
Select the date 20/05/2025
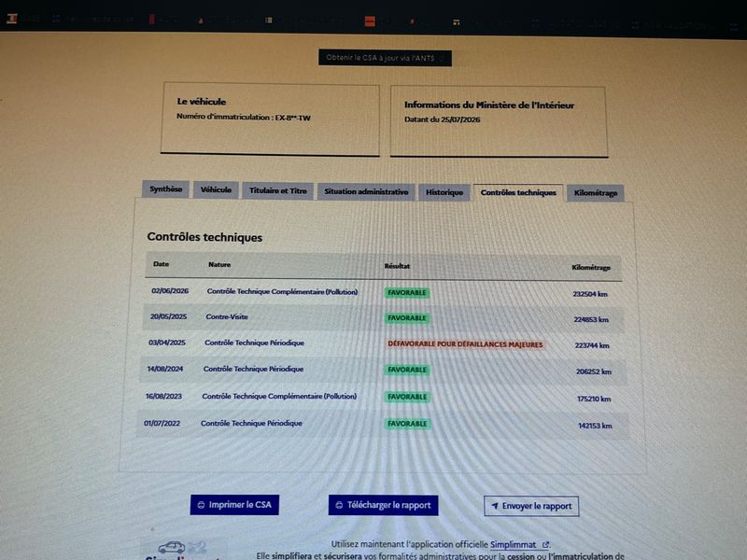[169, 316]
